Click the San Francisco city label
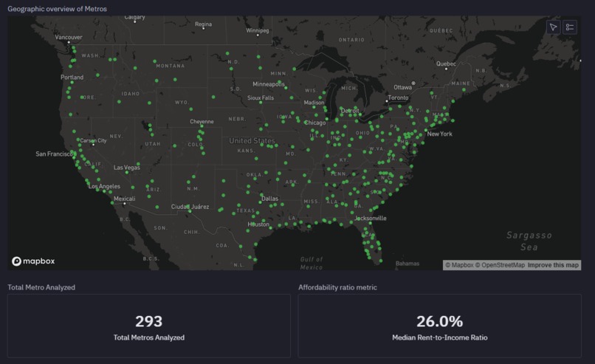595x364 pixels. pos(55,154)
